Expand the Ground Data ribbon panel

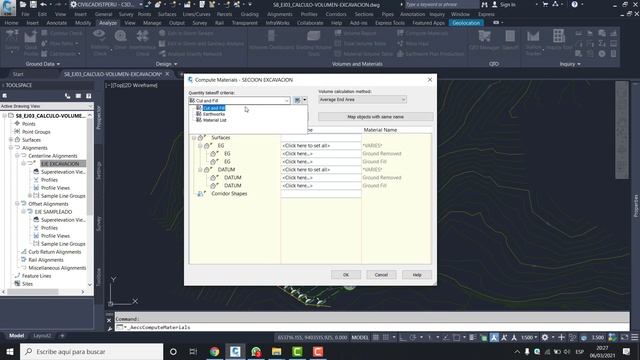42,64
